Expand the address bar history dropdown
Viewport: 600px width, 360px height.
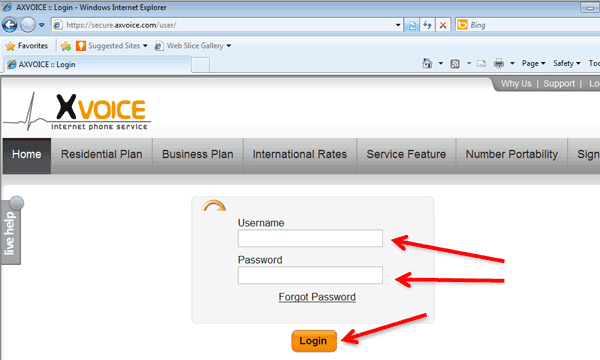(398, 25)
